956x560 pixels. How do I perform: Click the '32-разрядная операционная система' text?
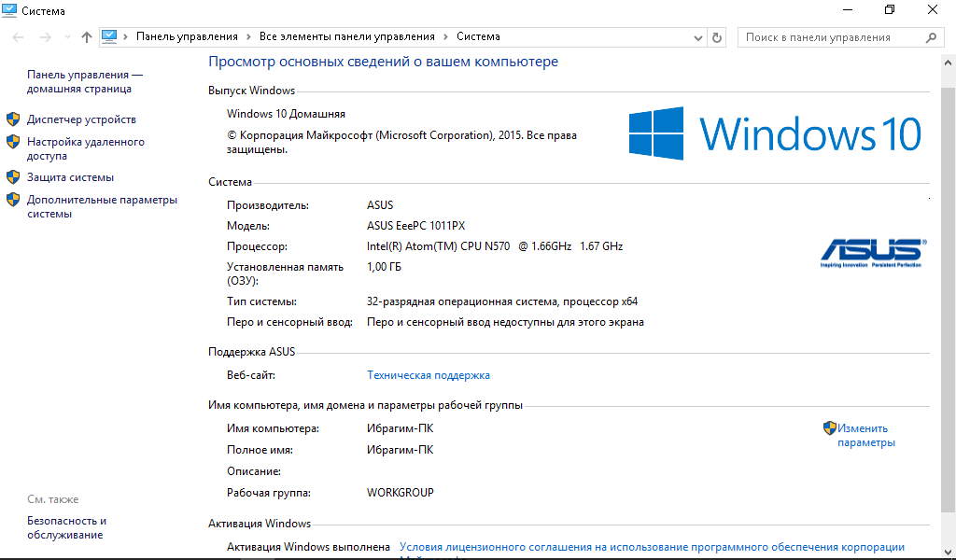[x=461, y=301]
